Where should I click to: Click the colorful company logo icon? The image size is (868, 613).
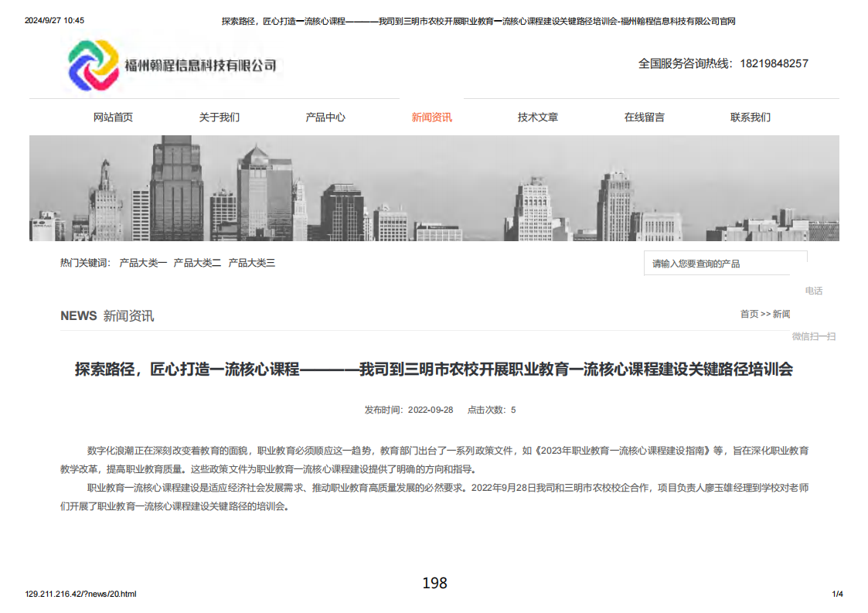[93, 65]
